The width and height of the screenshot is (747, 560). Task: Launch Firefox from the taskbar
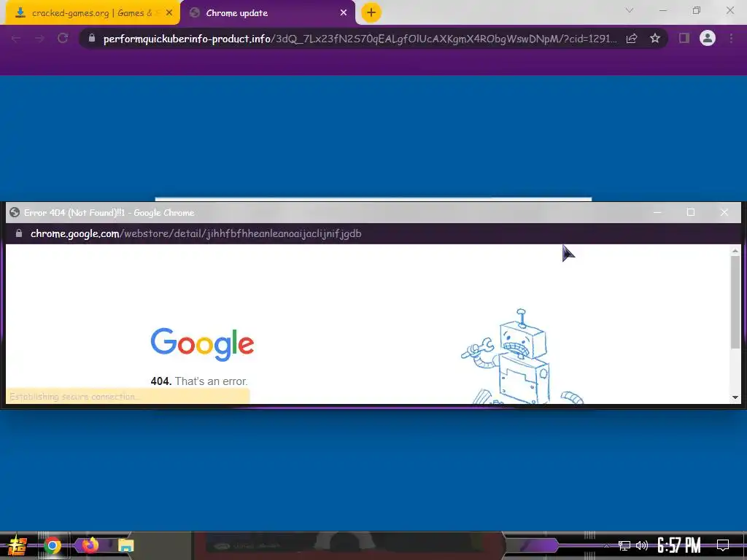(x=90, y=545)
